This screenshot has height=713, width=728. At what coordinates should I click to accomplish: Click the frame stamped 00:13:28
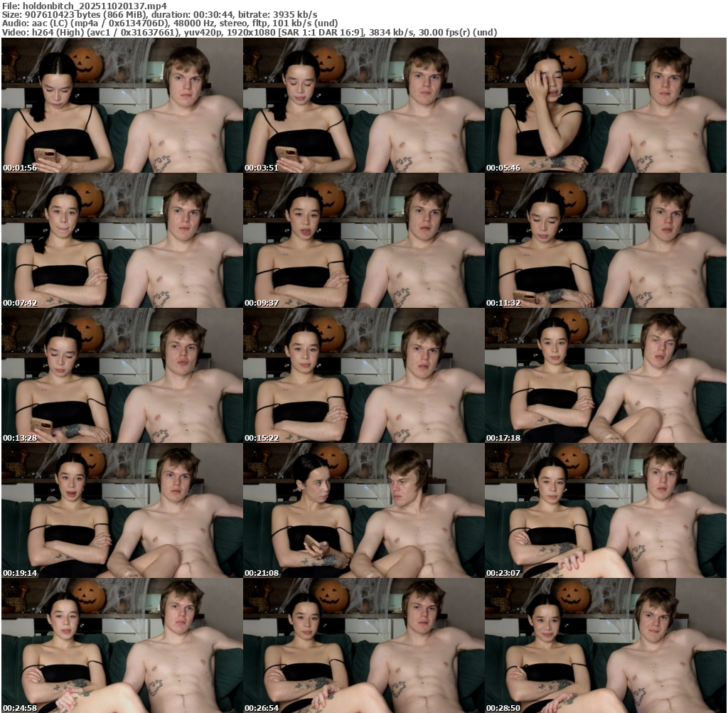click(x=122, y=376)
